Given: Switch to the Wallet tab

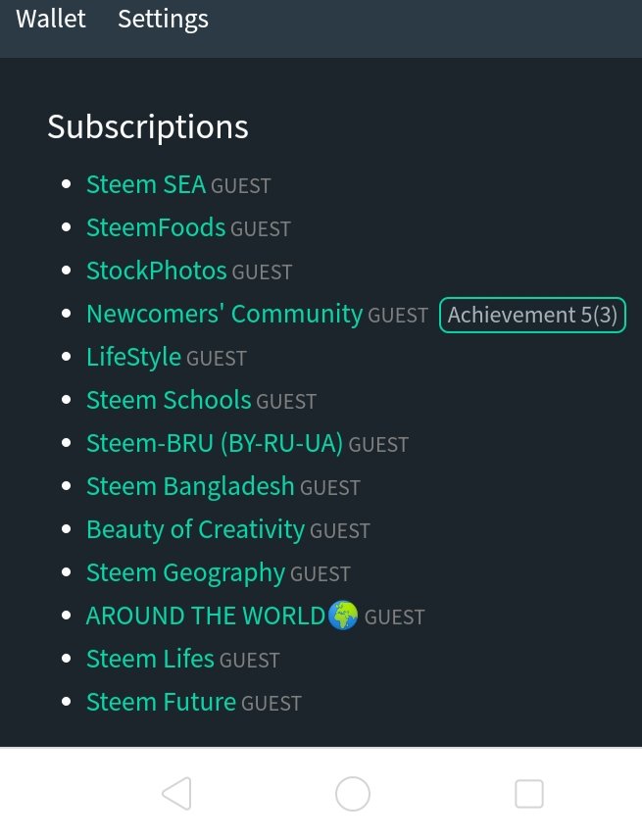Looking at the screenshot, I should pyautogui.click(x=51, y=19).
